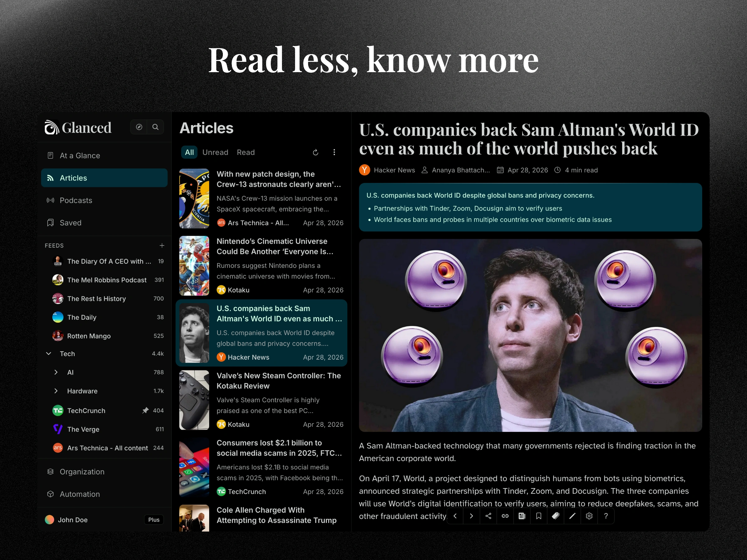The image size is (747, 560).
Task: Open search with the magnifier icon
Action: click(155, 127)
